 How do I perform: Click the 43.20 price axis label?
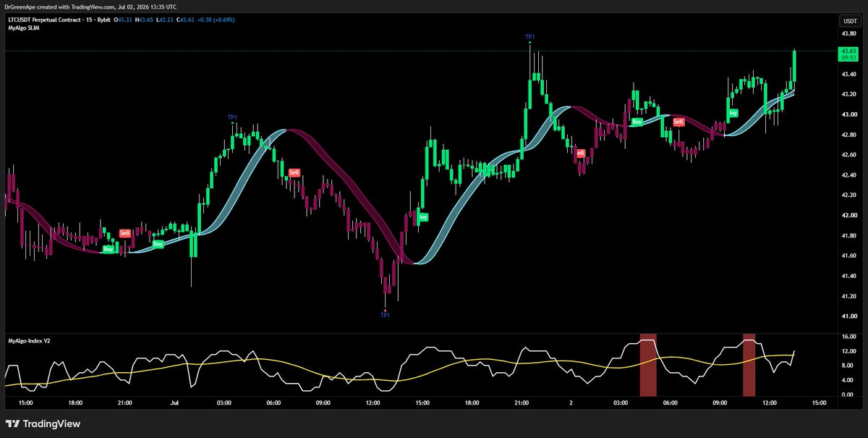(x=848, y=94)
